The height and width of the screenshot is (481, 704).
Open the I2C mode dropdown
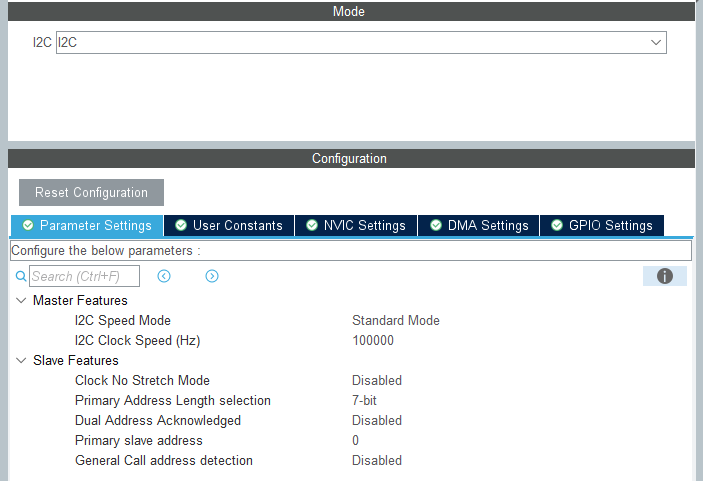point(656,42)
